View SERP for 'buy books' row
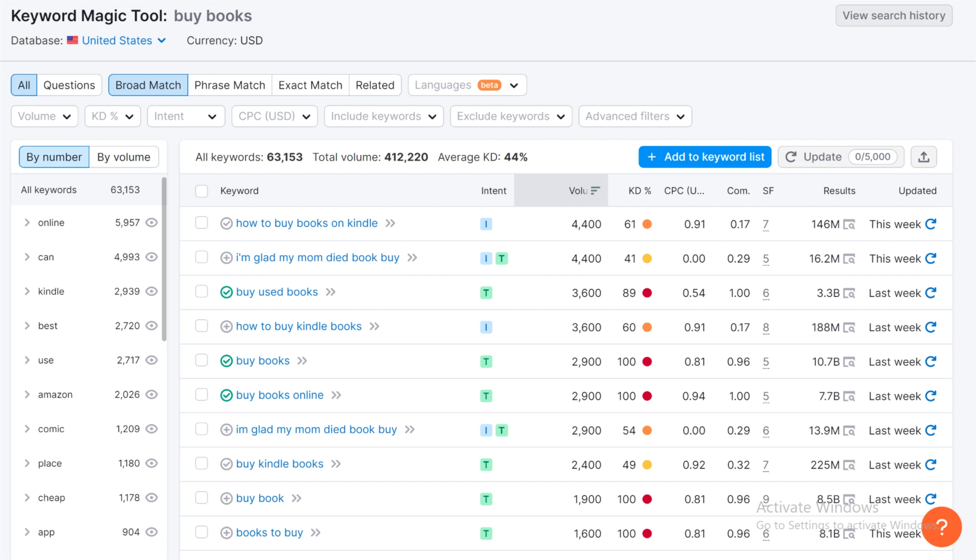 (x=849, y=362)
